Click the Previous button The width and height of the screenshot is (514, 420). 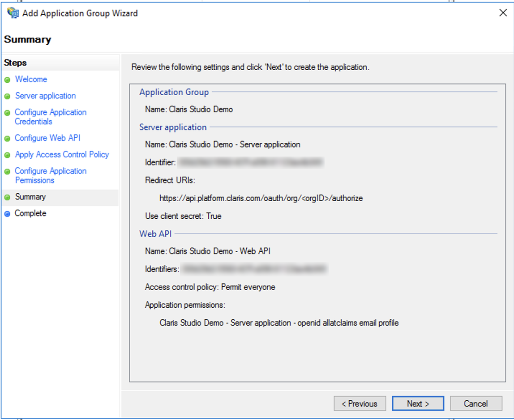tap(360, 403)
